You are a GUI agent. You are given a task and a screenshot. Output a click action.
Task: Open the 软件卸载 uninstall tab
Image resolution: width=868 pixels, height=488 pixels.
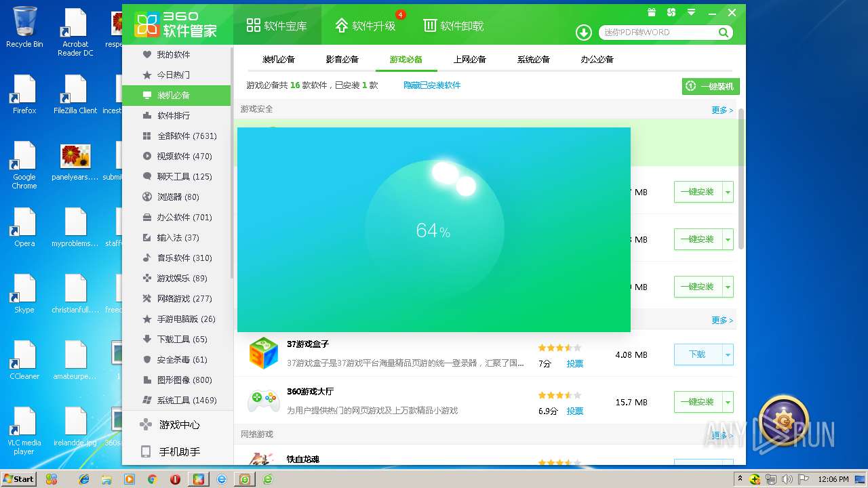453,26
